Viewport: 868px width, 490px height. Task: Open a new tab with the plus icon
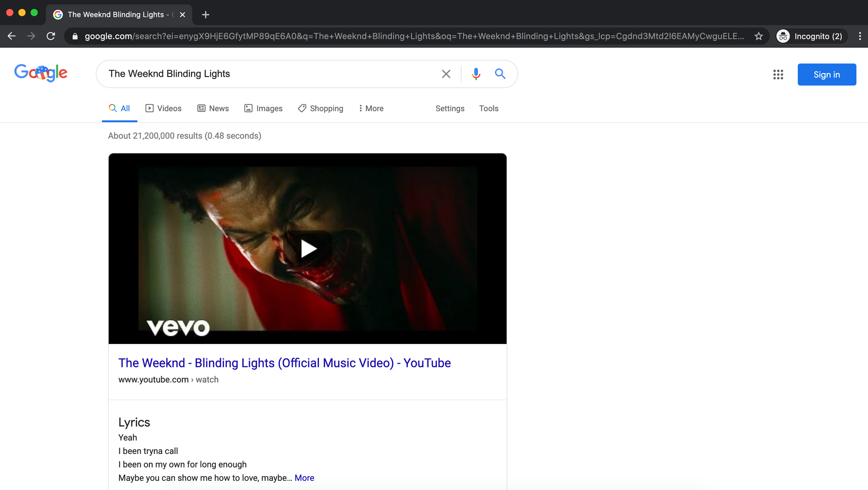[x=206, y=15]
